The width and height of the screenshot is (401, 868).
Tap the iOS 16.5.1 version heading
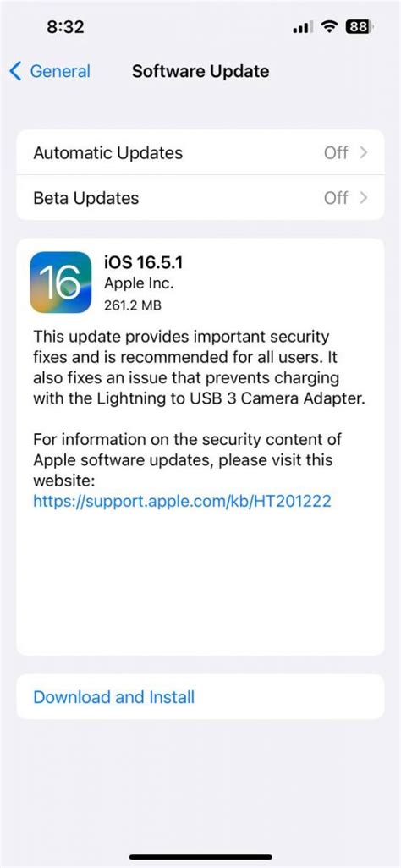(x=144, y=262)
